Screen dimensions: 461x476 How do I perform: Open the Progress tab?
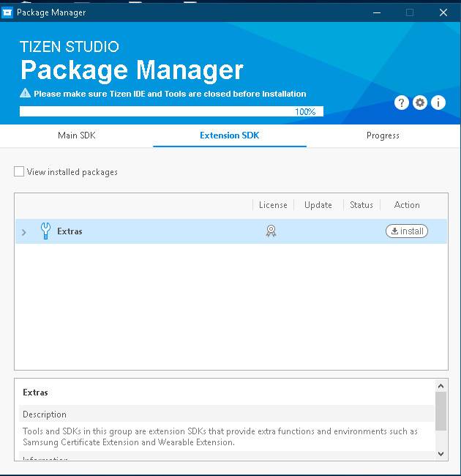(x=383, y=135)
